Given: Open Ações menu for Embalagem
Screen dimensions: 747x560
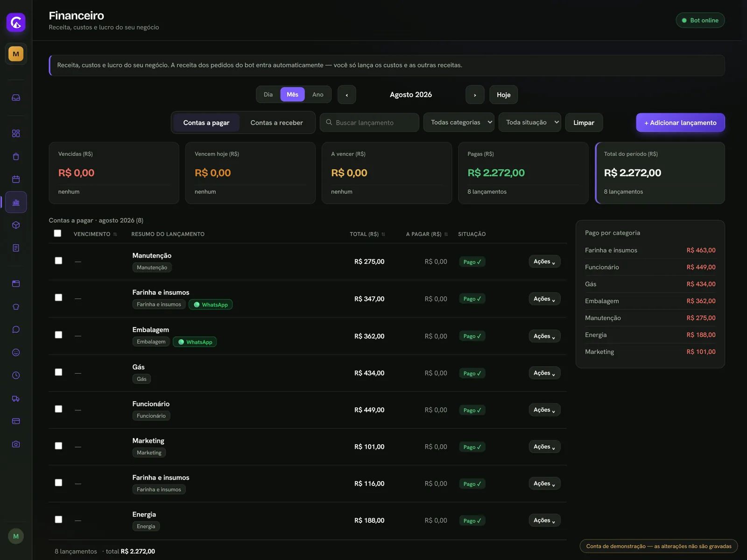Looking at the screenshot, I should coord(544,336).
